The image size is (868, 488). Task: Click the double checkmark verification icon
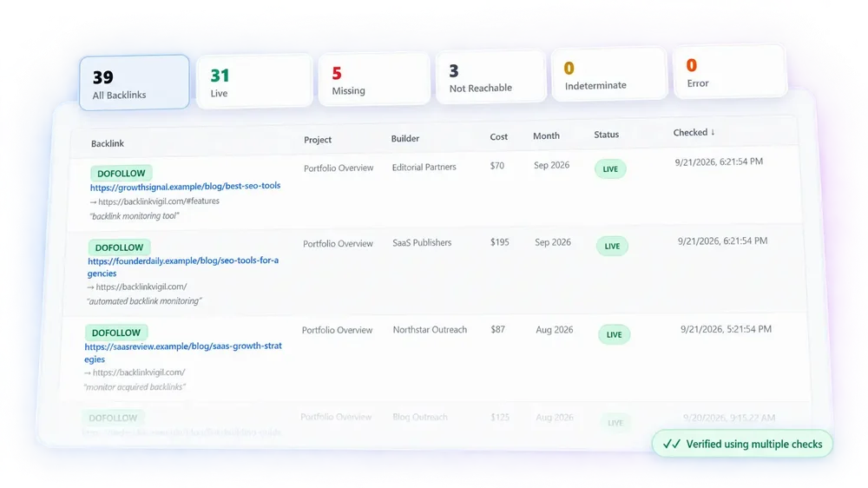coord(672,444)
